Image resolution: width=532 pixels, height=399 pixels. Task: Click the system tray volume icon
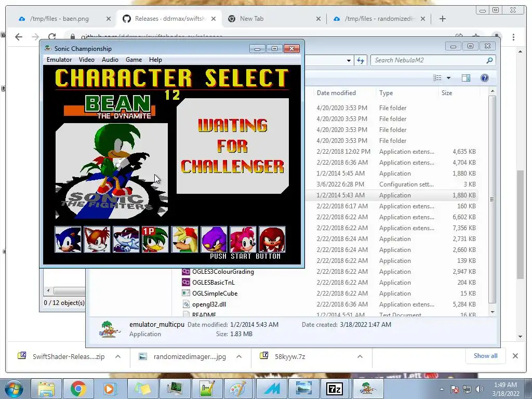click(480, 390)
